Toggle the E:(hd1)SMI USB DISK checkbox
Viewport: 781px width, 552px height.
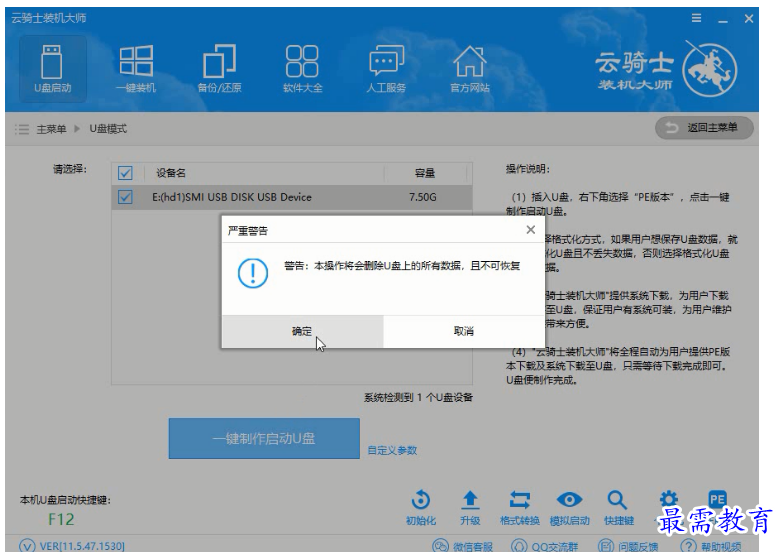click(x=125, y=197)
